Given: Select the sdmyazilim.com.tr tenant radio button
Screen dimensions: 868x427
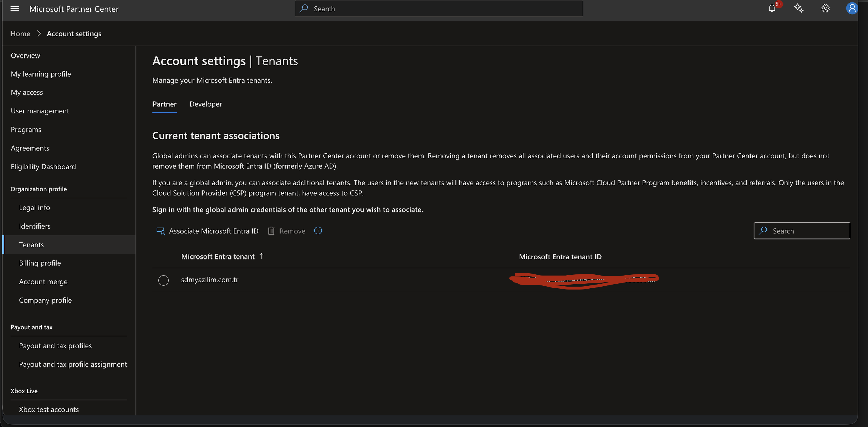Looking at the screenshot, I should tap(164, 280).
